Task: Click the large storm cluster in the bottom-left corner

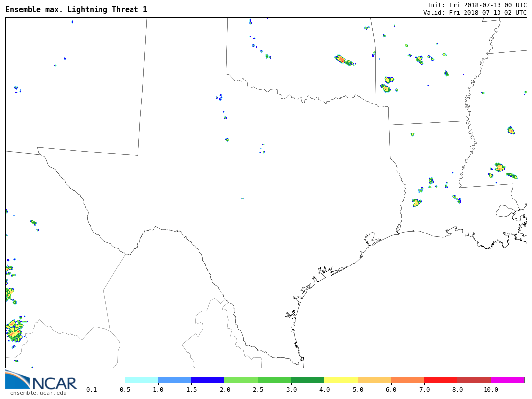Action: [14, 331]
